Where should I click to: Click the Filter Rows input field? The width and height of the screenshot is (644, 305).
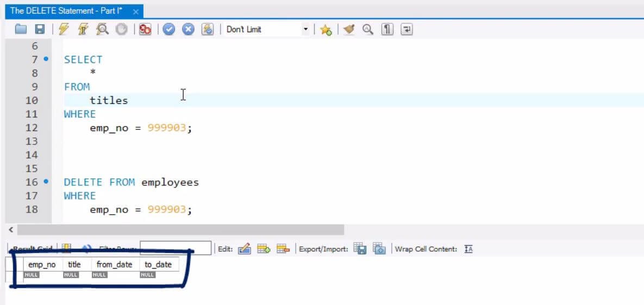[x=176, y=248]
